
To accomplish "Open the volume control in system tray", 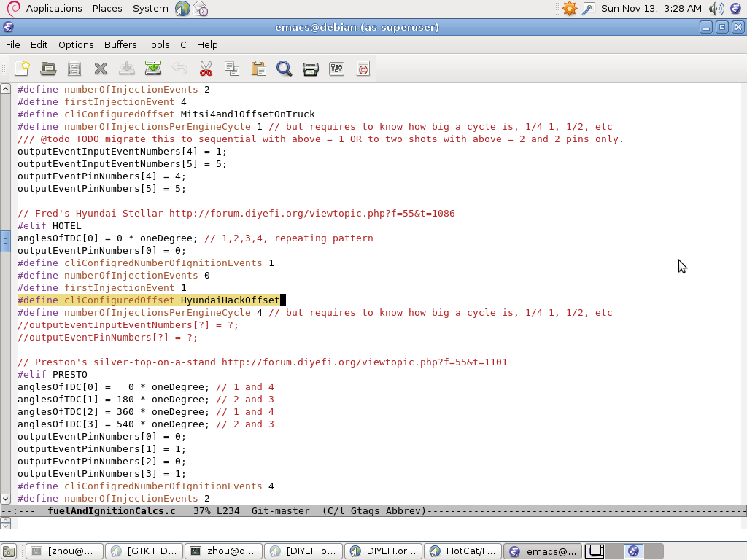I will [716, 9].
